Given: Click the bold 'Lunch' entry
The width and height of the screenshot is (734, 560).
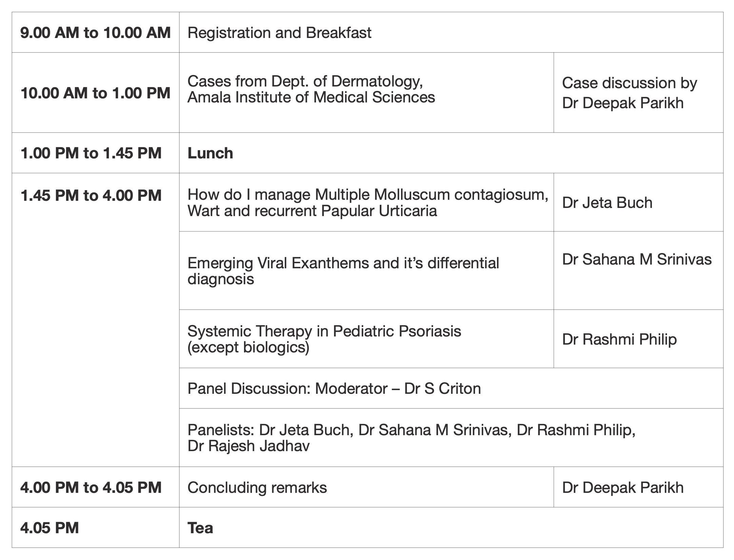Looking at the screenshot, I should (210, 153).
